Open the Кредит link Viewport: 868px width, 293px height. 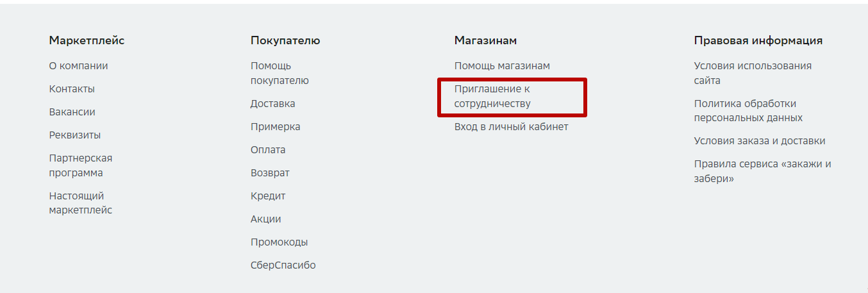point(268,196)
